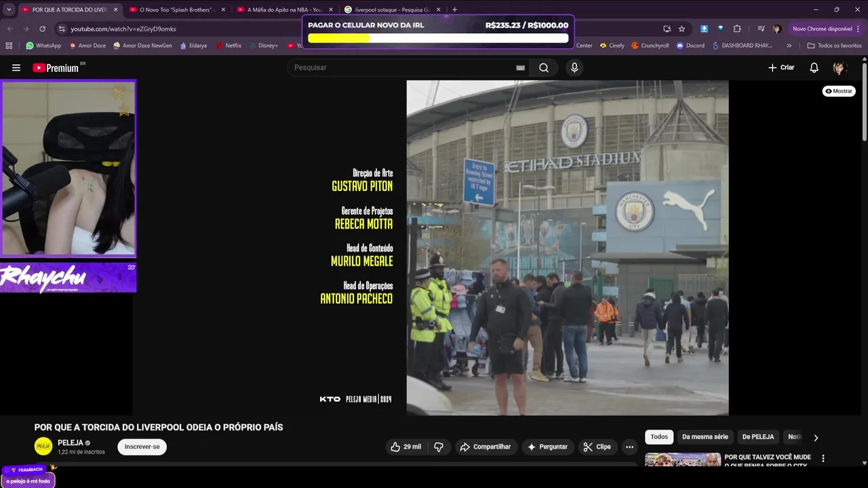Open the Cinefy bookmark
The height and width of the screenshot is (488, 868).
pos(612,45)
